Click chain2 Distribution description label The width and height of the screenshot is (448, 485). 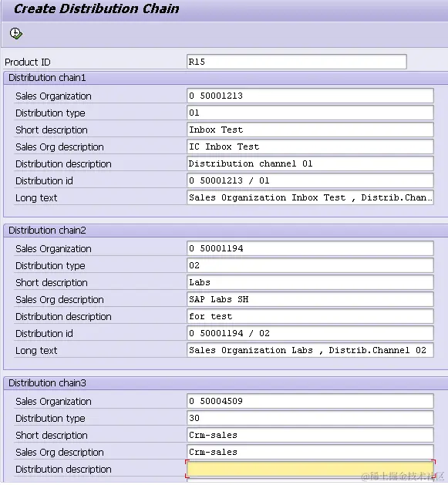coord(63,317)
